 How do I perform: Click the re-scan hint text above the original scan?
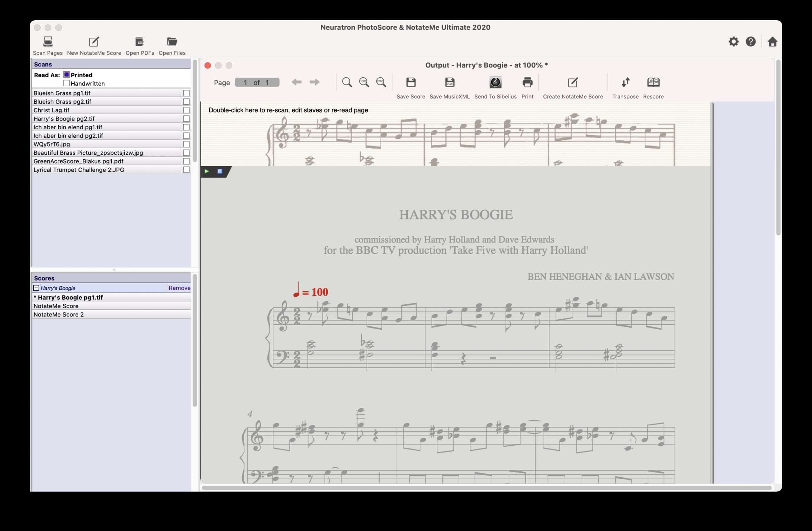point(288,110)
